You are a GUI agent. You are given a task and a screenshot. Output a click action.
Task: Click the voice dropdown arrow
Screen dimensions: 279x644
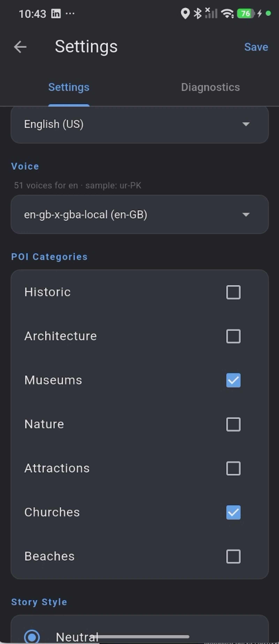246,214
